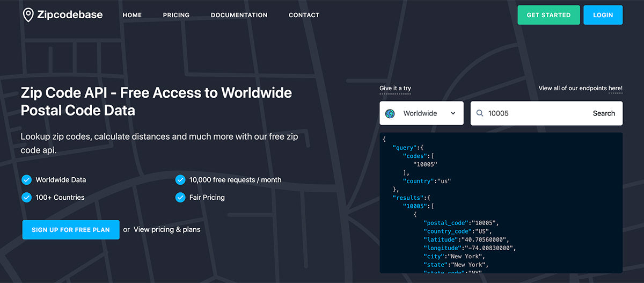Click the checkmark icon beside Worldwide Data
Viewport: 644px width, 283px height.
[x=26, y=179]
